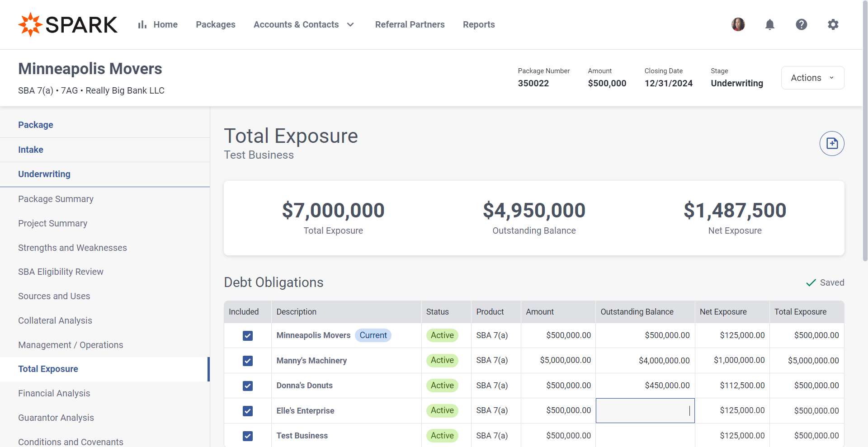Click Elle's Enterprise Active status badge
868x447 pixels.
click(x=442, y=410)
